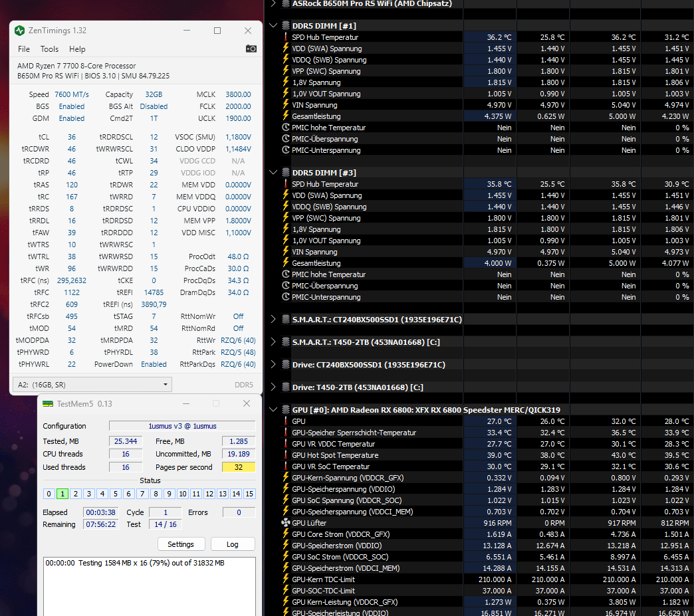Click the GPU Lüfter 916 RPM value
This screenshot has height=616, width=694.
tap(497, 522)
